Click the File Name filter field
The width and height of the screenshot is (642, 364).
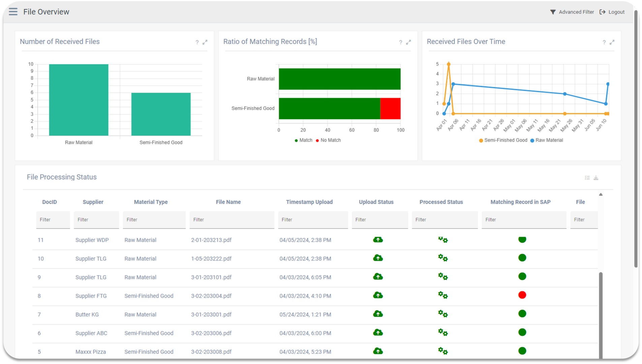[x=232, y=220]
